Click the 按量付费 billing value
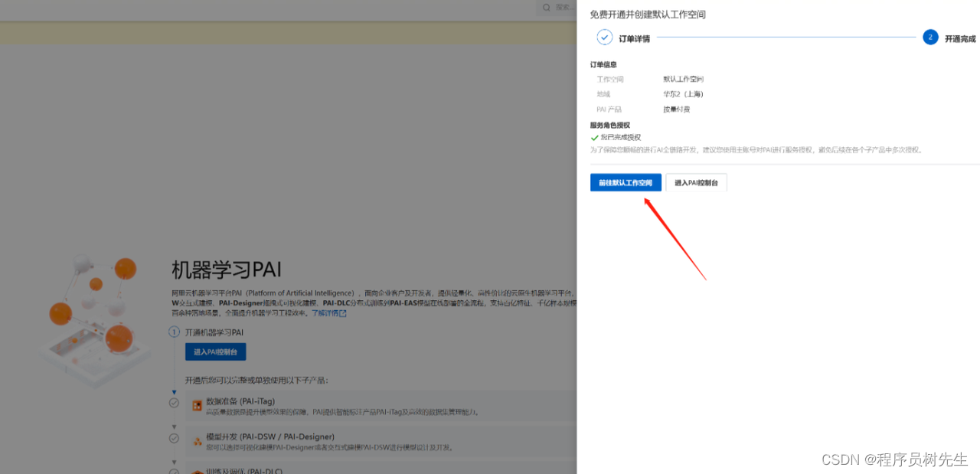The image size is (980, 474). tap(676, 110)
